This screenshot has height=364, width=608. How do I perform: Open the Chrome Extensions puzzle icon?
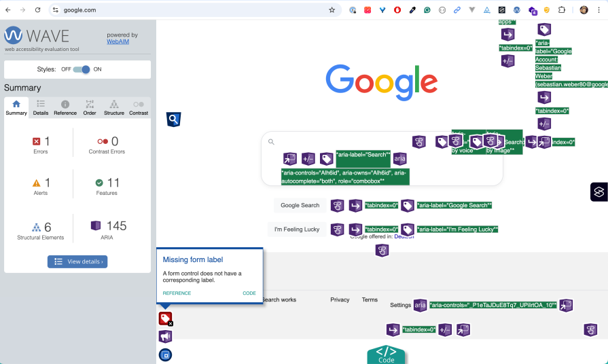562,10
